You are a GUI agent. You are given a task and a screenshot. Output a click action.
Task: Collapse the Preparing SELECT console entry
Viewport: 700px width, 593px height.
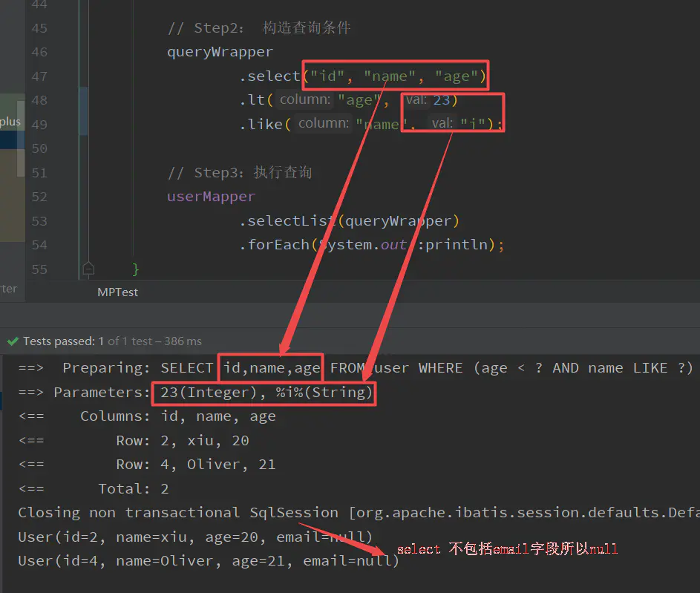click(x=30, y=367)
